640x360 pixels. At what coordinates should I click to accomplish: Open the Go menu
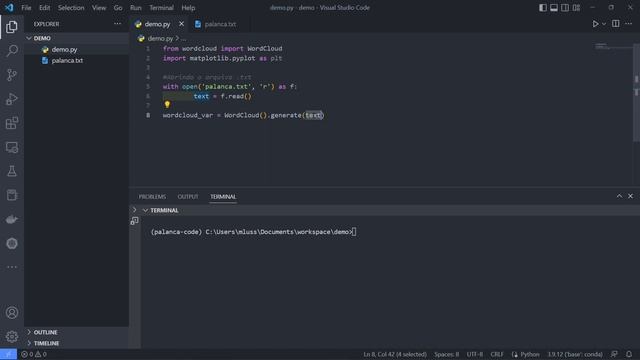point(118,8)
